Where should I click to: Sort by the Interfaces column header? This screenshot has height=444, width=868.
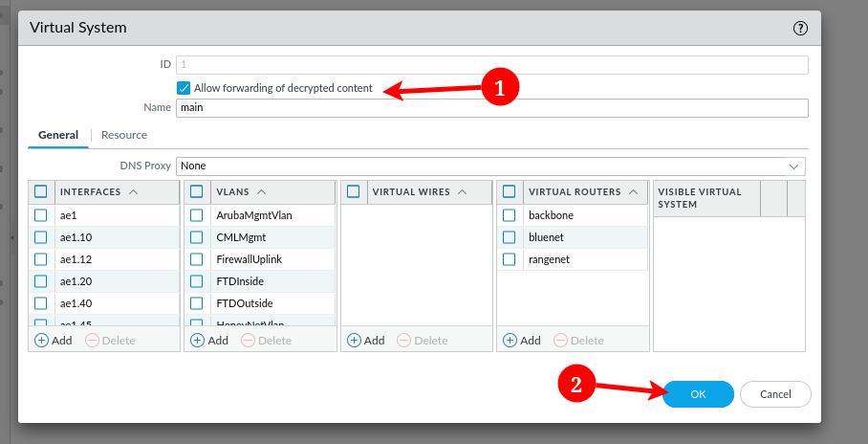click(90, 191)
